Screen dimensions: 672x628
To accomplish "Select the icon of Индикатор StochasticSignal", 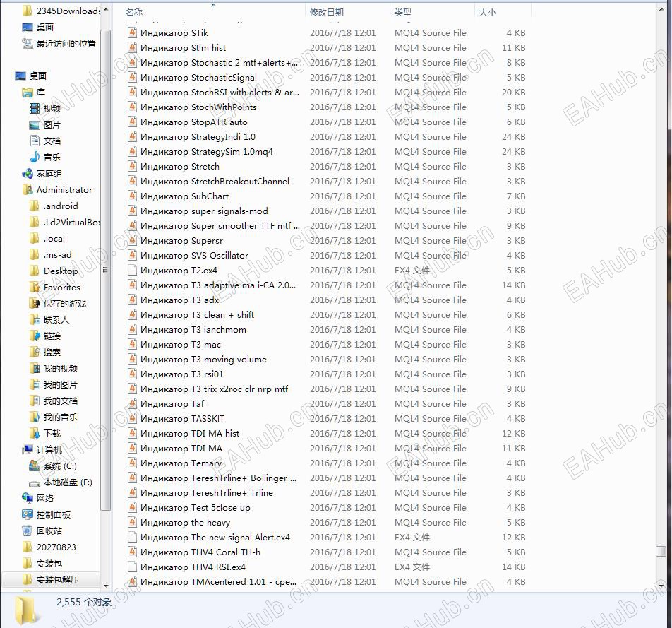I will click(133, 77).
